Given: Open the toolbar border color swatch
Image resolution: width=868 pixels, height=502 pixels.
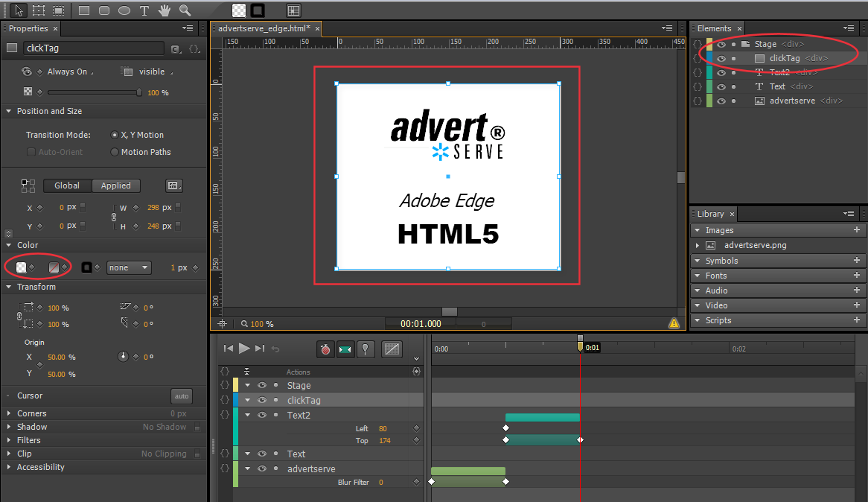Looking at the screenshot, I should click(258, 10).
